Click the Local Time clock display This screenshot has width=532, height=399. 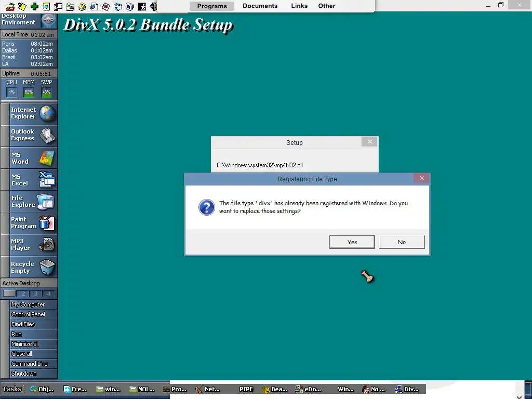pos(29,35)
